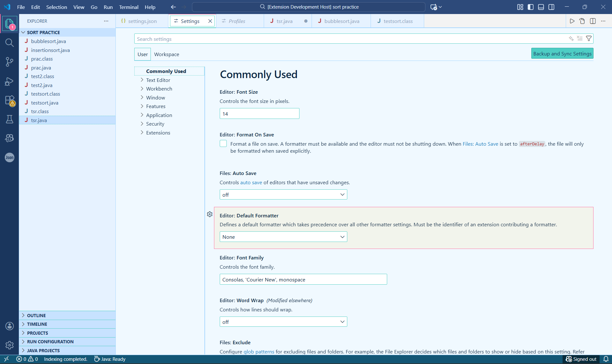Toggle Primary Side Bar visibility
612x364 pixels.
(x=531, y=7)
